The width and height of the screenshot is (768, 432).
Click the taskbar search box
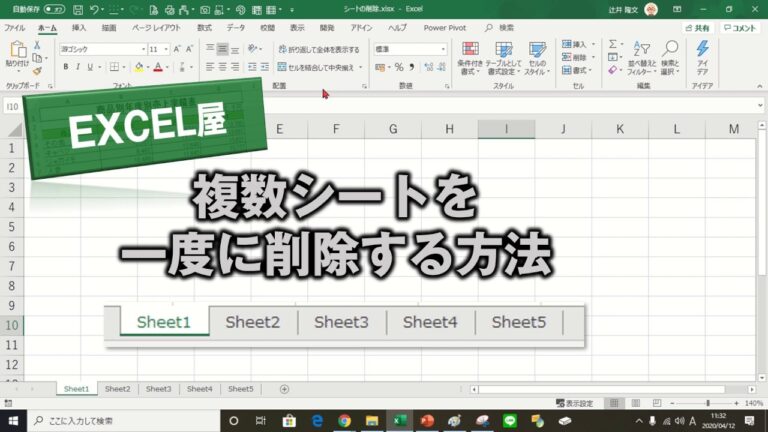click(124, 421)
